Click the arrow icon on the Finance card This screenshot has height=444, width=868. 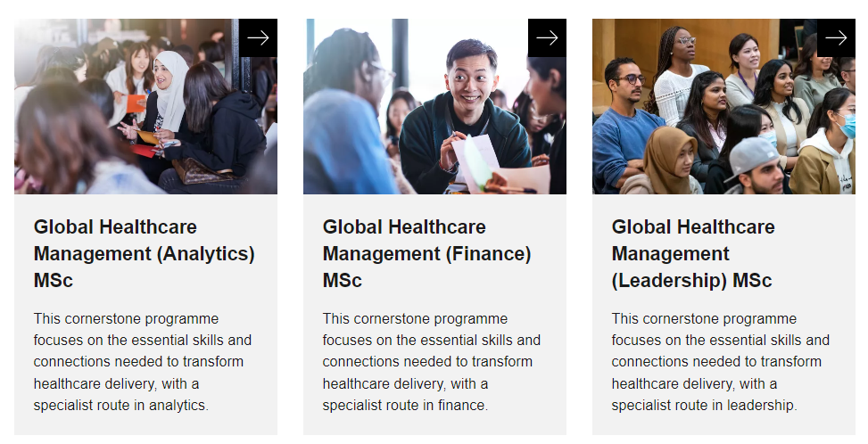(x=547, y=38)
